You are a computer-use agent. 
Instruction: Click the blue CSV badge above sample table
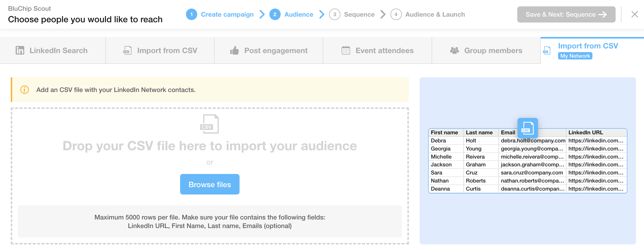point(528,128)
